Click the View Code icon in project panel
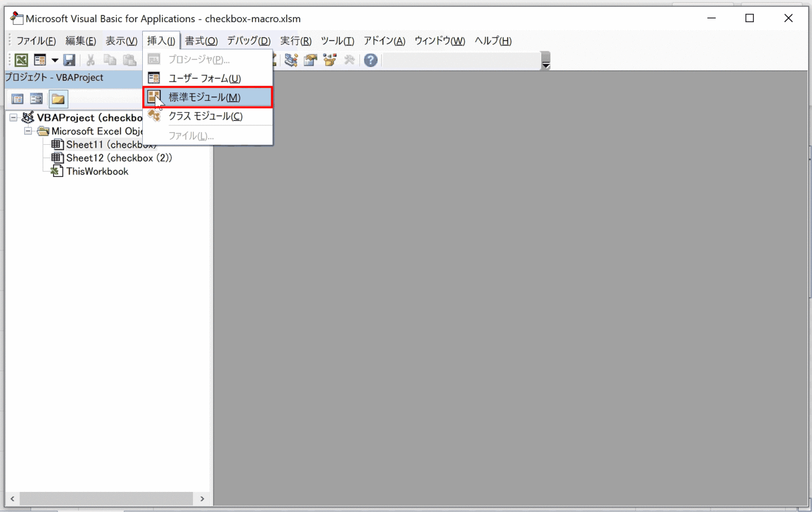Viewport: 812px width, 512px height. (17, 99)
